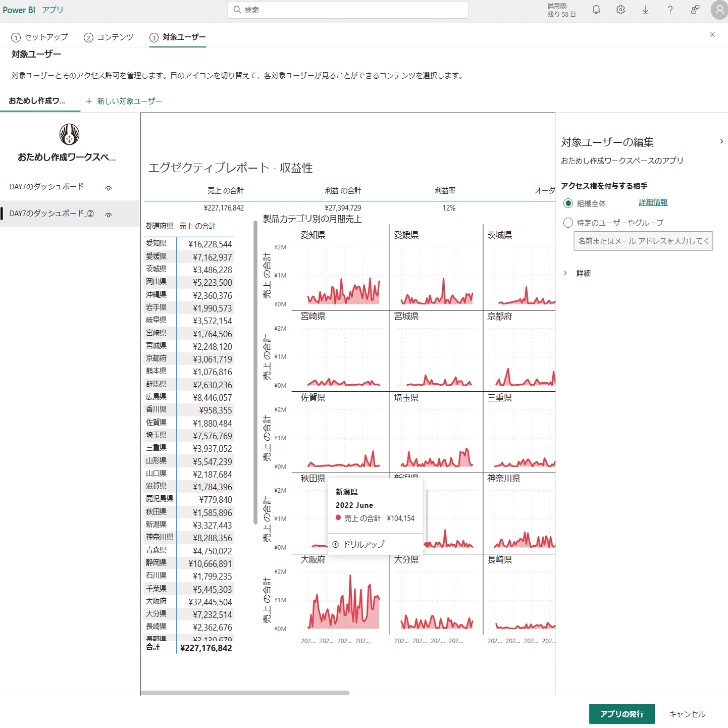Click the feedback people icon
This screenshot has width=728, height=728.
(x=695, y=10)
